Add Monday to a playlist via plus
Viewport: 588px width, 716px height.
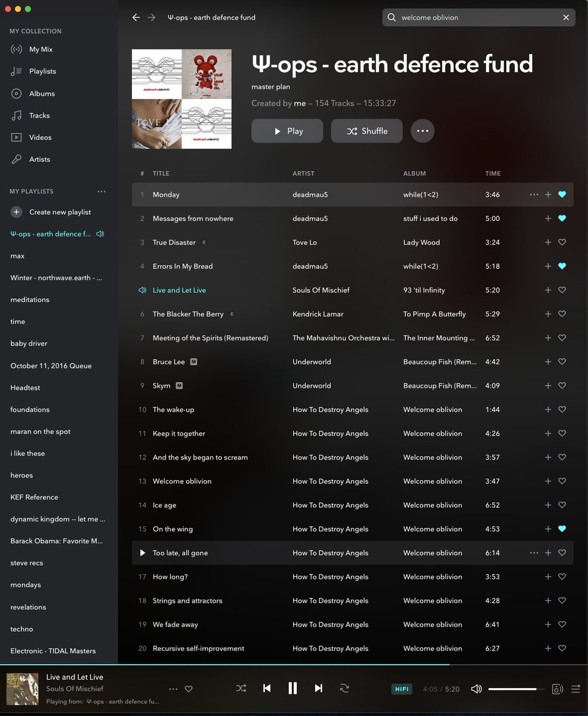tap(548, 195)
